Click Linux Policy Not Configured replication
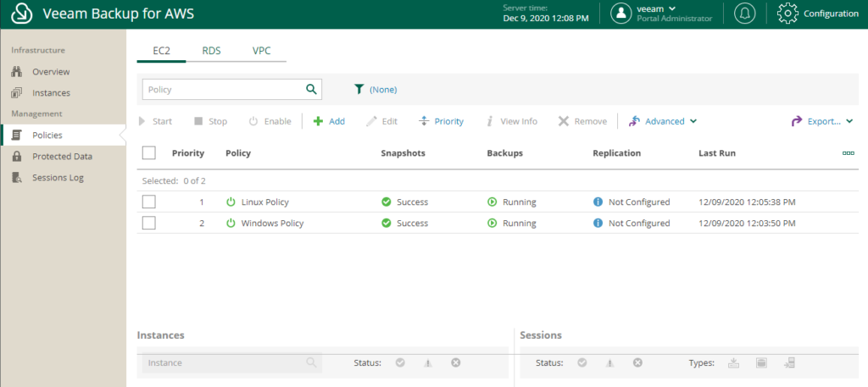This screenshot has height=387, width=868. (x=631, y=202)
